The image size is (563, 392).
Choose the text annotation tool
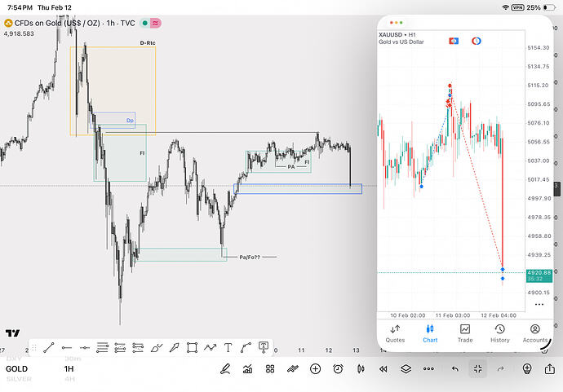point(228,347)
